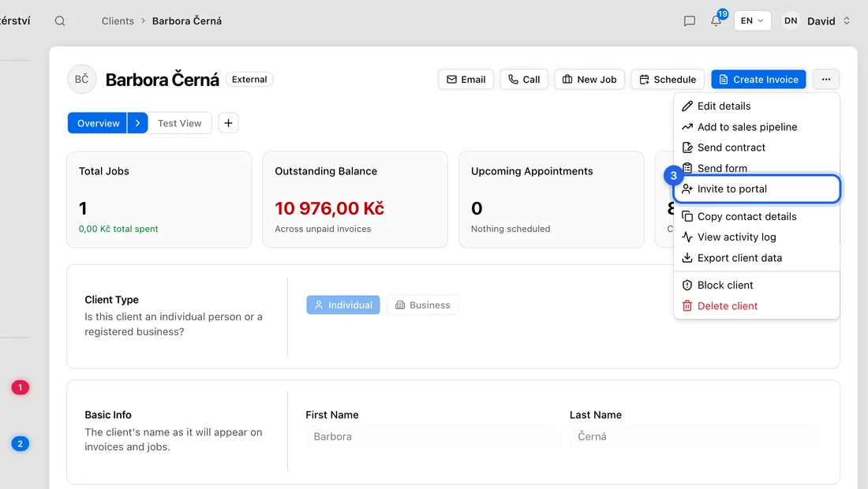Click the Total Jobs card heading
This screenshot has height=489, width=868.
[x=104, y=171]
